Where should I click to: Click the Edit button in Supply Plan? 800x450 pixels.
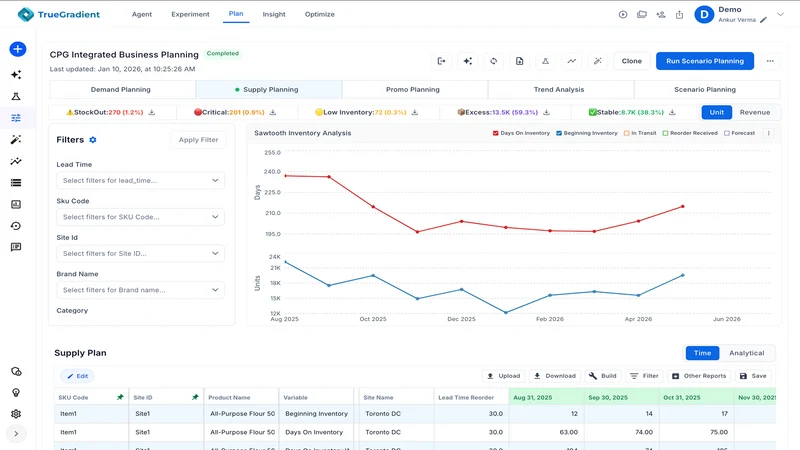point(78,376)
